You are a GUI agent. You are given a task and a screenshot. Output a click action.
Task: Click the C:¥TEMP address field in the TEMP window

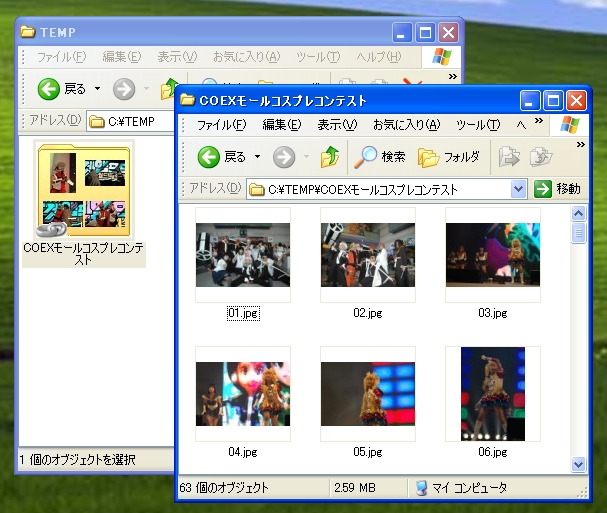[x=130, y=122]
